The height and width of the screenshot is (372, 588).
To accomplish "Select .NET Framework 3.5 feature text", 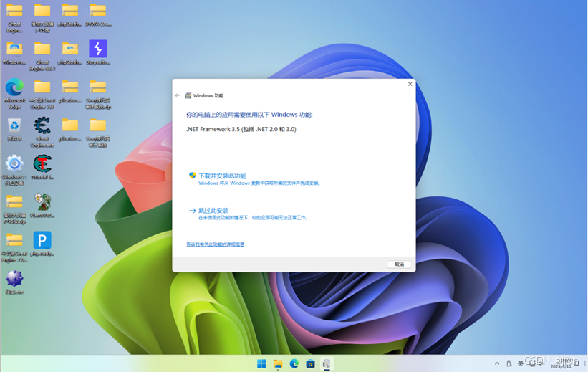I will point(241,129).
